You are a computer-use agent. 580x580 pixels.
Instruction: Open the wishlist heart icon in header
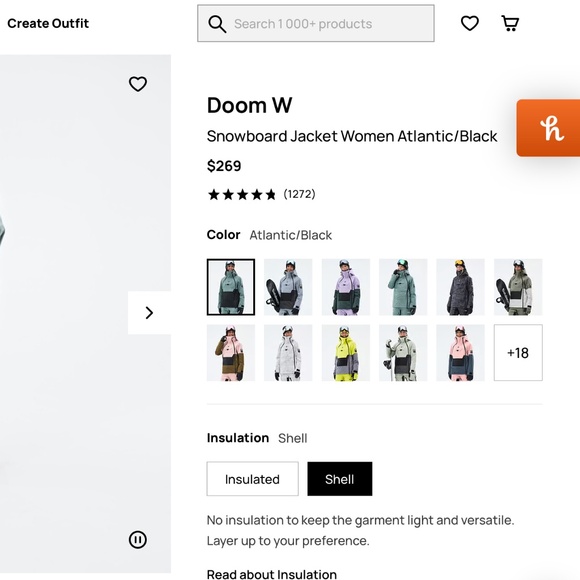pos(470,23)
